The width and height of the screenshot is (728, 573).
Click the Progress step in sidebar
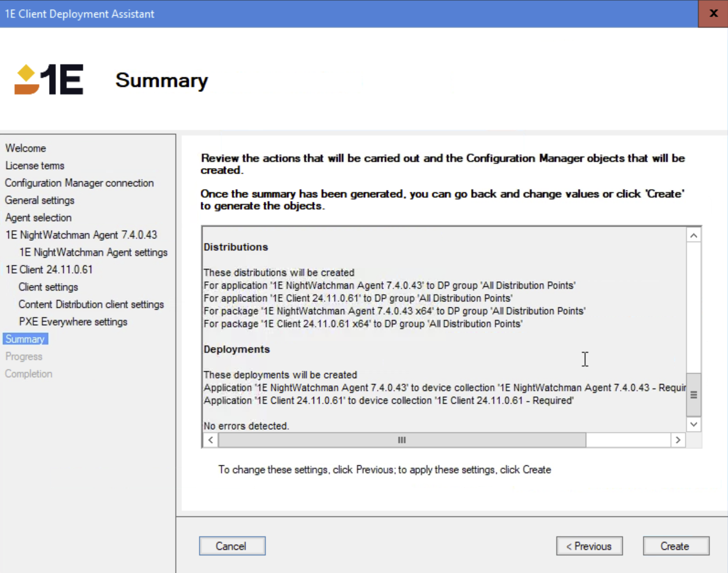(x=24, y=356)
